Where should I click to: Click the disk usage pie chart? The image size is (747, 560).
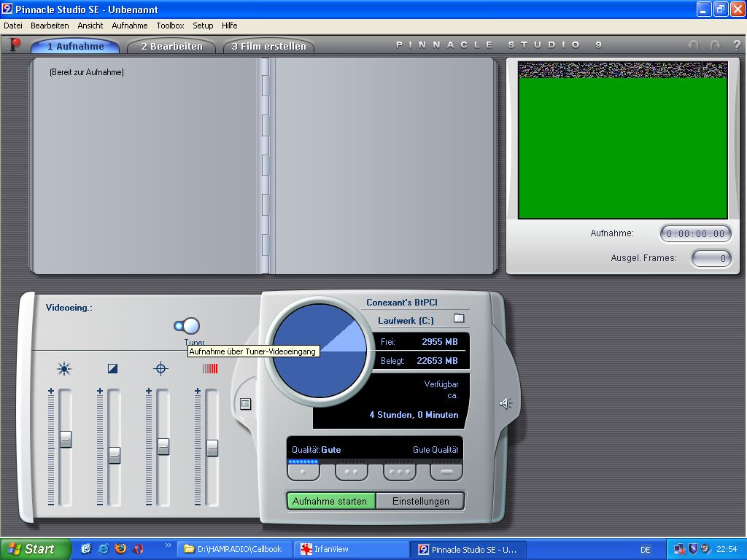click(x=320, y=351)
